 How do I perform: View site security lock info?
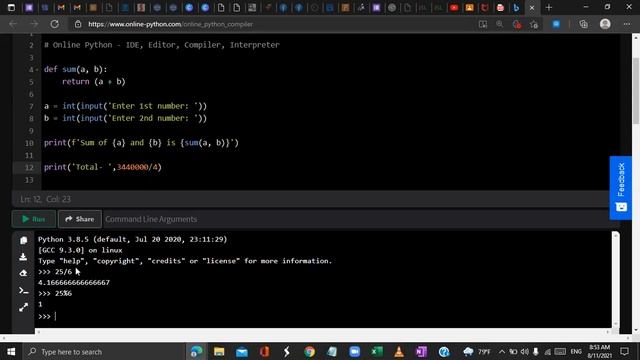click(x=78, y=24)
